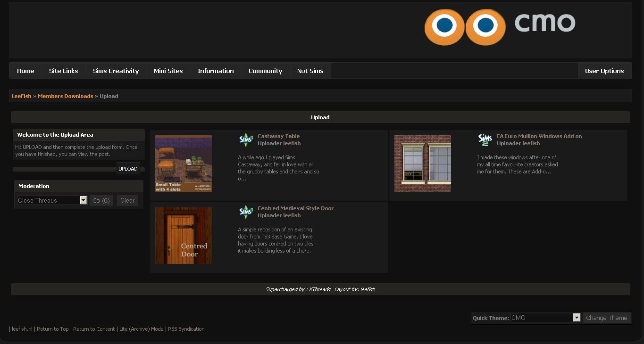The image size is (644, 344).
Task: Click Sims 3 icon beside Castaway Table
Action: click(x=246, y=139)
